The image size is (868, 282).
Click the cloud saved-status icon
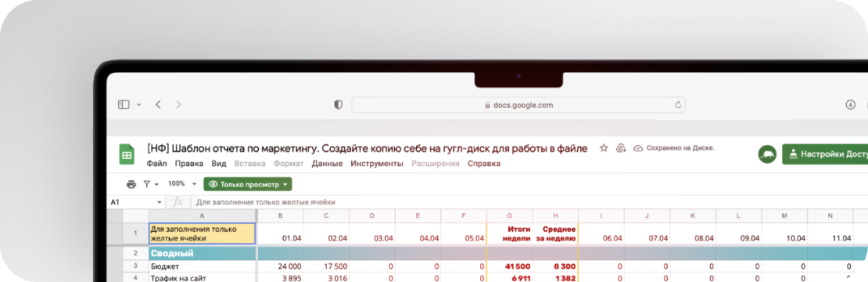638,149
